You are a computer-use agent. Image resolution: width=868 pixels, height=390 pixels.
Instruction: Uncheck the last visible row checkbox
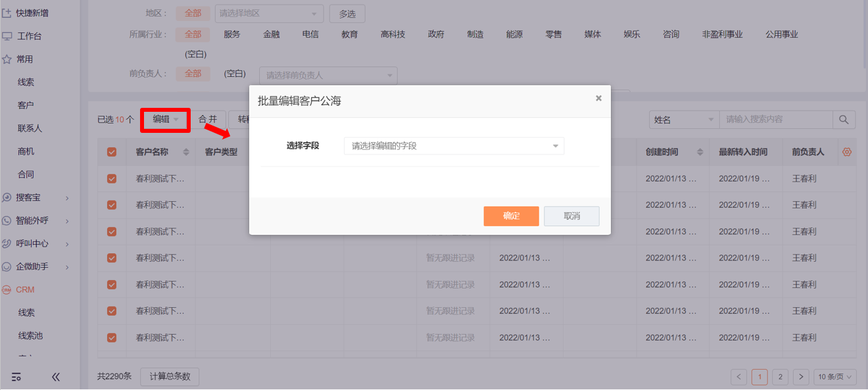coord(112,337)
